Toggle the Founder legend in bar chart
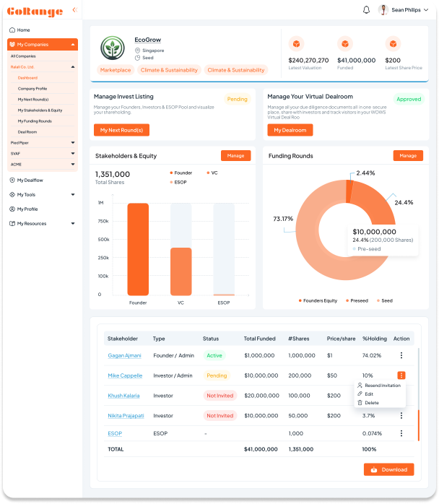Image resolution: width=439 pixels, height=504 pixels. pyautogui.click(x=181, y=173)
